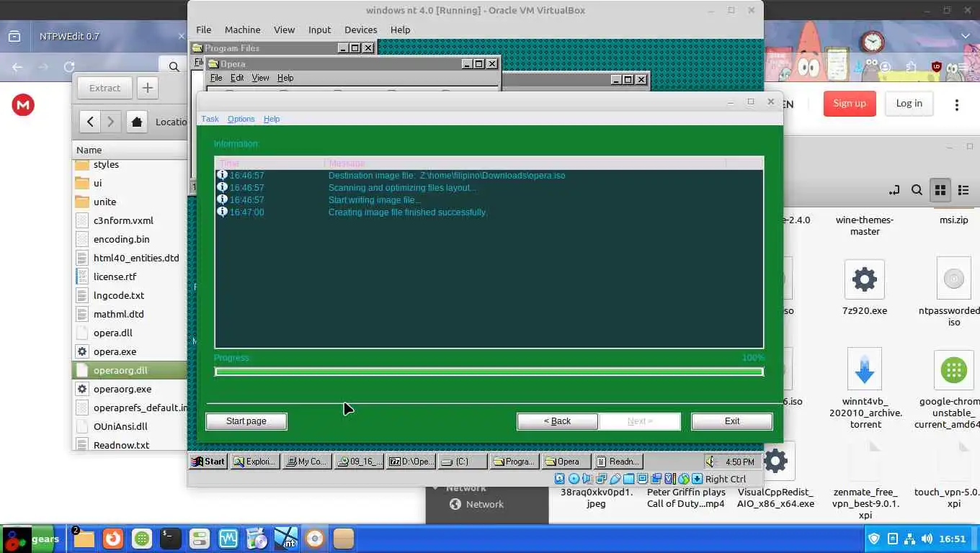Click the speaker icon in NT taskbar tray

[710, 462]
